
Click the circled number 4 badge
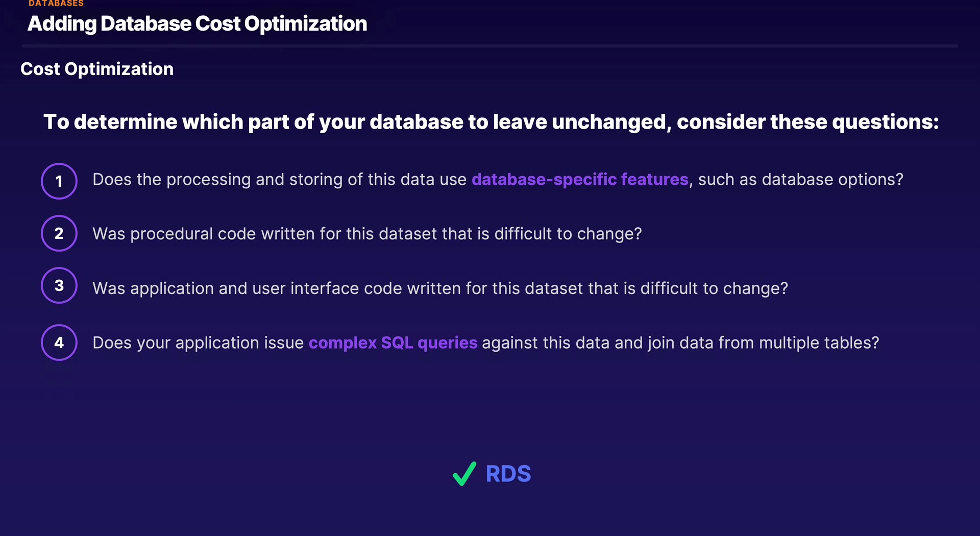point(59,343)
